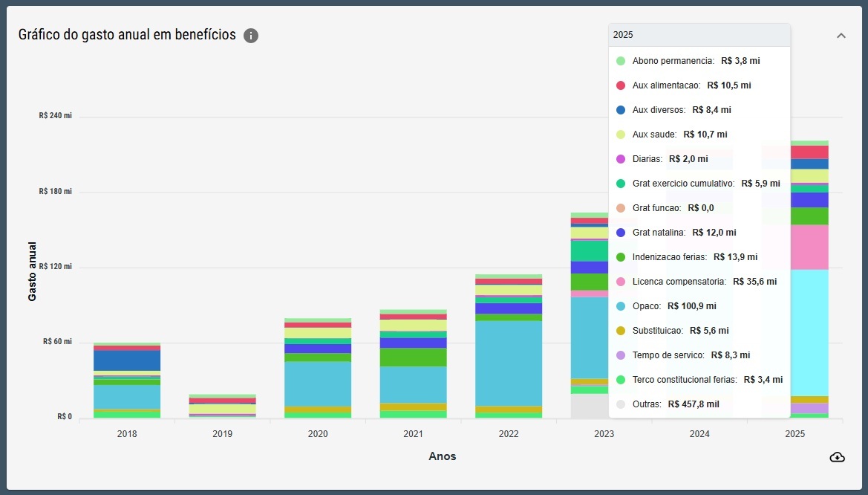Click the Anos axis title
Viewport: 868px width, 495px height.
[x=443, y=456]
